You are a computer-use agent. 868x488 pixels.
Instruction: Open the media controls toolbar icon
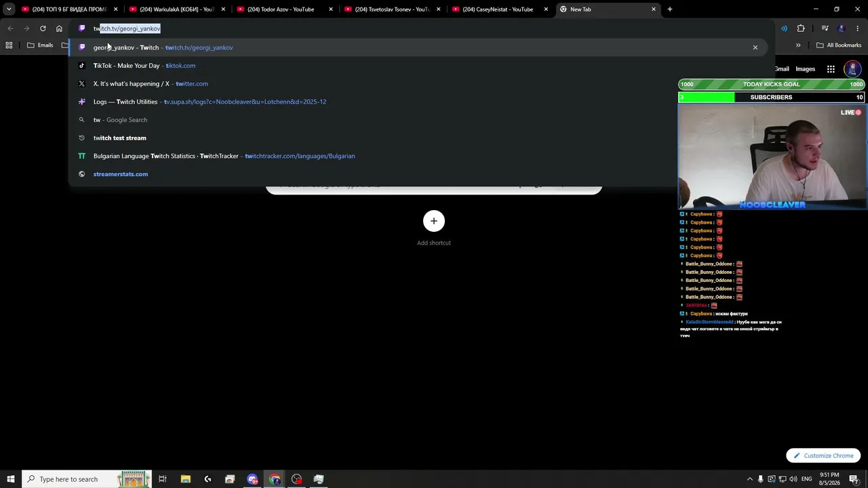(825, 28)
